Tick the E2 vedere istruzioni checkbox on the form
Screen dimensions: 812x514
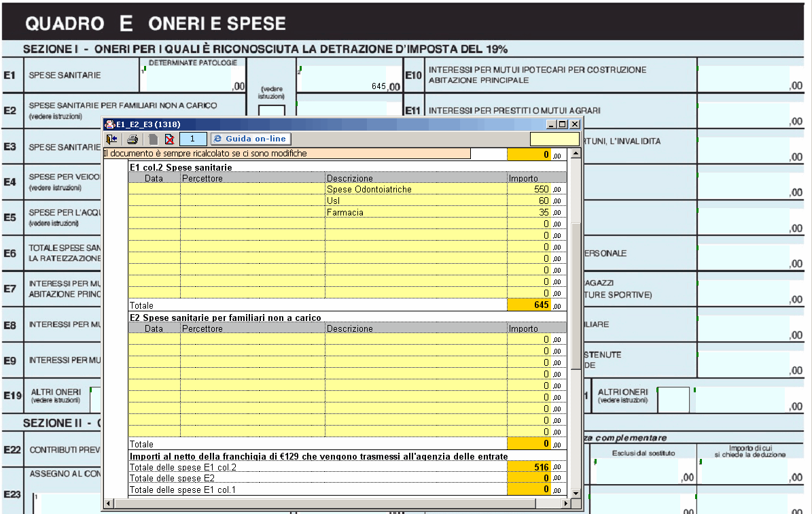pos(271,110)
